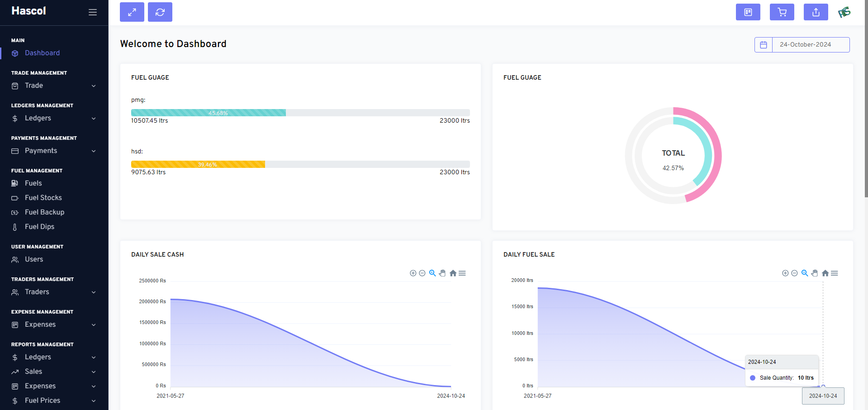Screen dimensions: 868x410
Task: Open the user profile avatar
Action: coord(844,12)
